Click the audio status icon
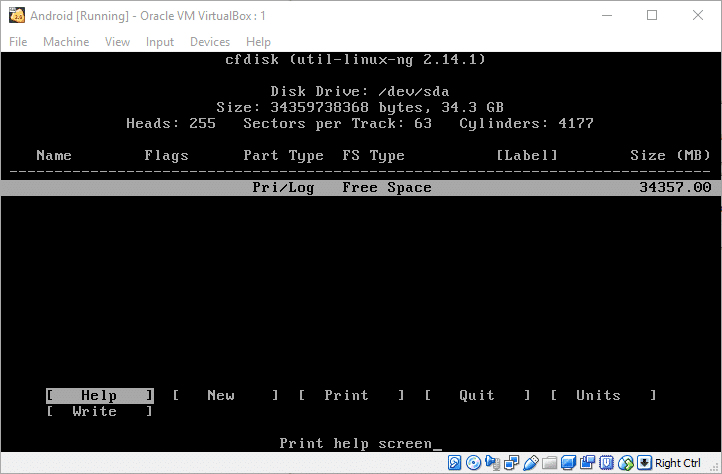722x474 pixels. [493, 463]
